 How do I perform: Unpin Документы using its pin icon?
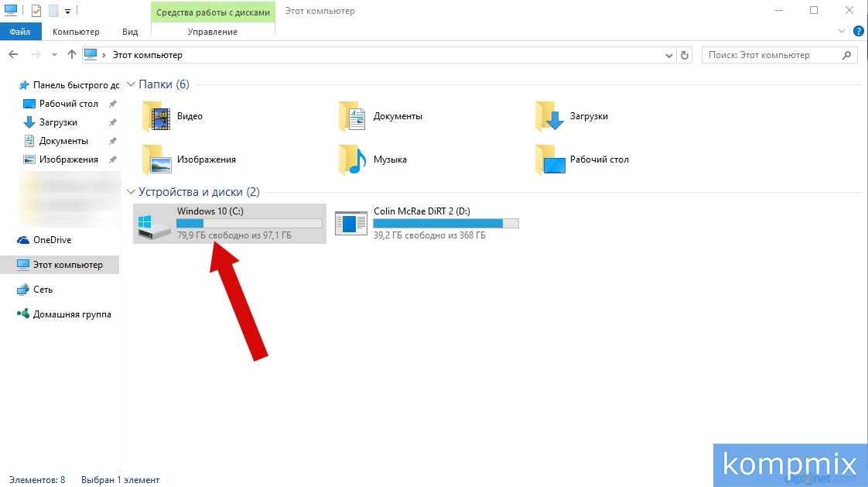click(x=112, y=141)
